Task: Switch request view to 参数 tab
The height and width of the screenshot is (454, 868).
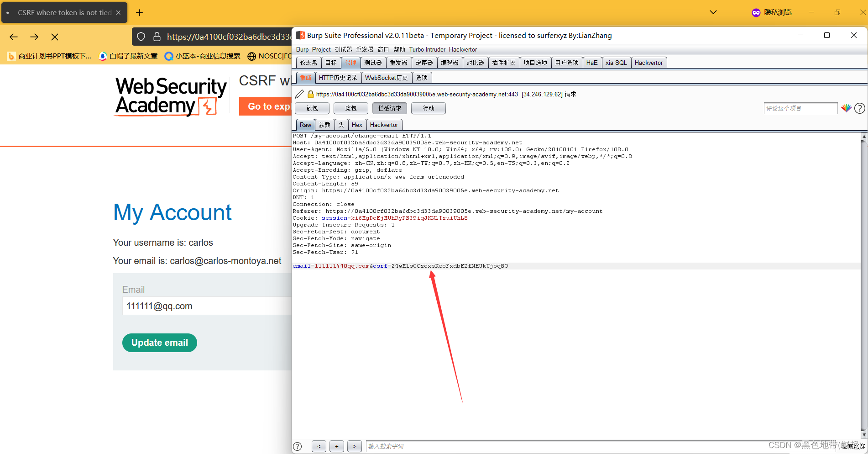Action: 324,125
